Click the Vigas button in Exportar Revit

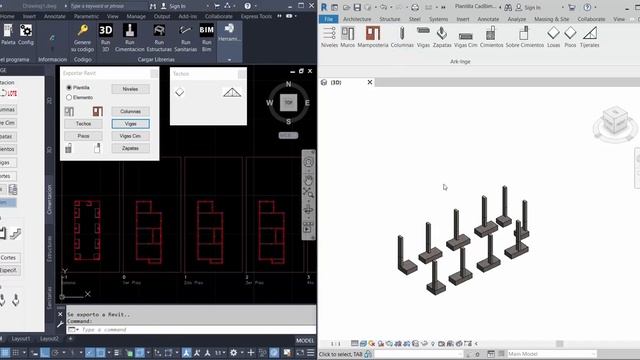tap(131, 124)
